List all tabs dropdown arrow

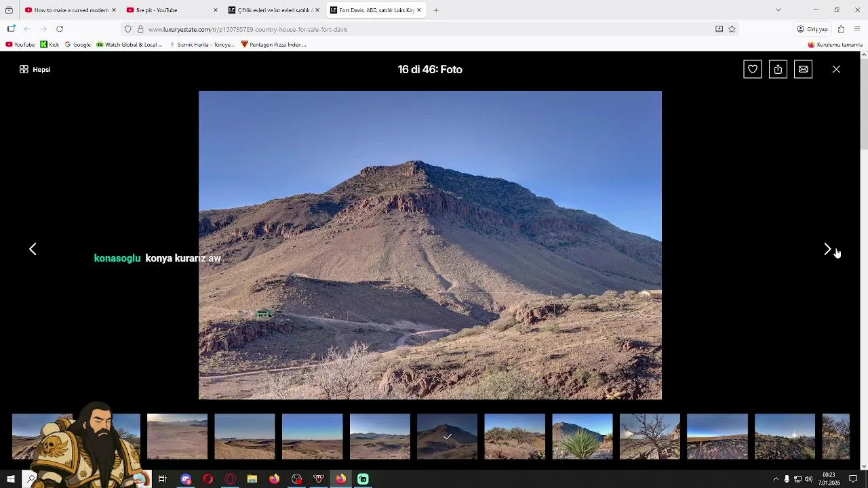pos(778,10)
